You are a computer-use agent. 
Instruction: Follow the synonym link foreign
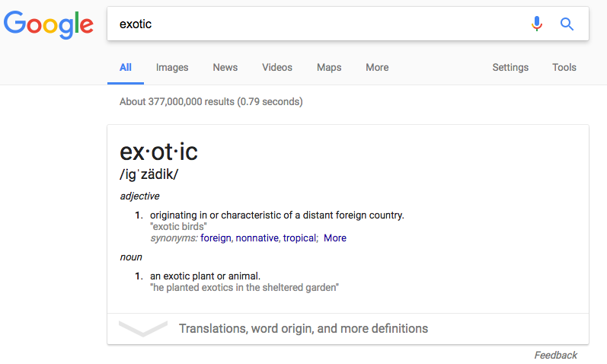click(216, 238)
